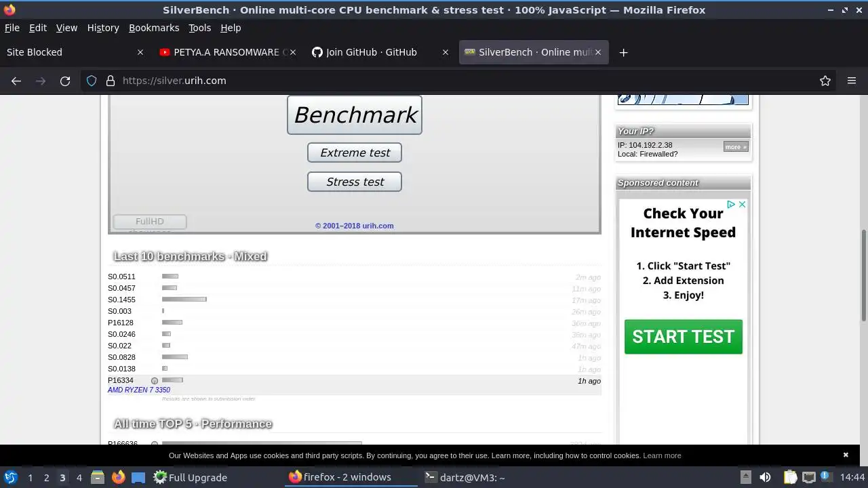Screen dimensions: 868x488
Task: Switch to workspace 1
Action: click(x=30, y=477)
